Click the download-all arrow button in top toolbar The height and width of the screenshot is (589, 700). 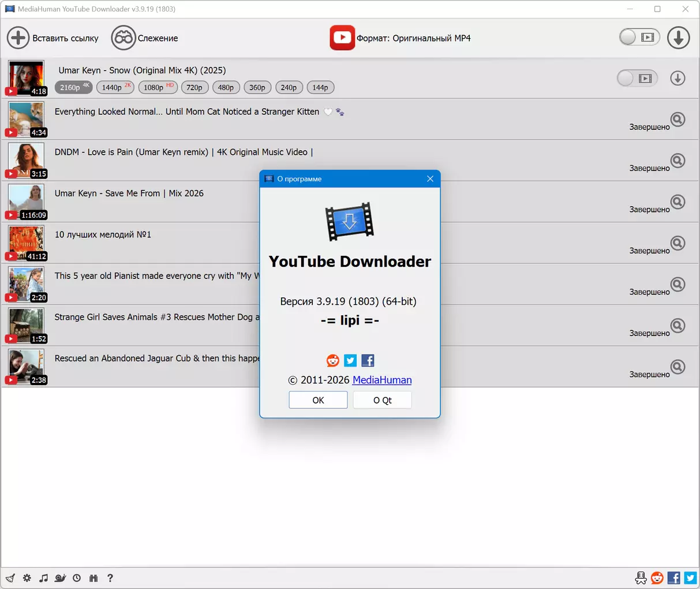point(678,38)
